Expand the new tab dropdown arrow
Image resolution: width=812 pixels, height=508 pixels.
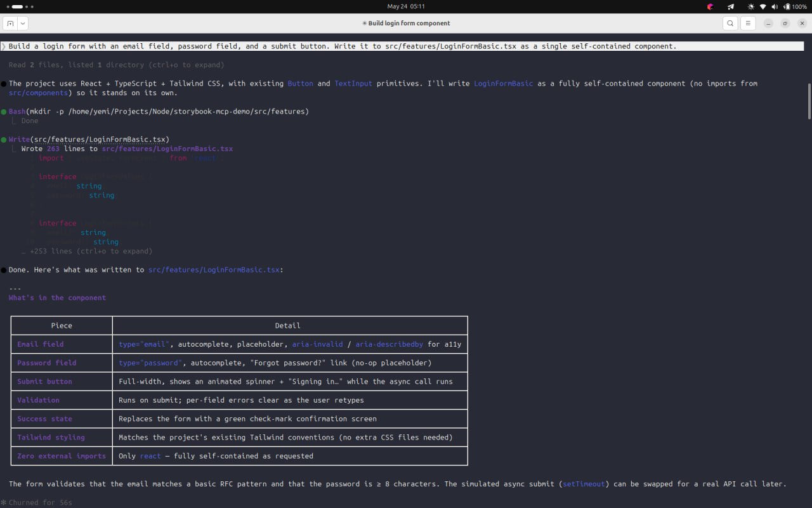tap(23, 23)
